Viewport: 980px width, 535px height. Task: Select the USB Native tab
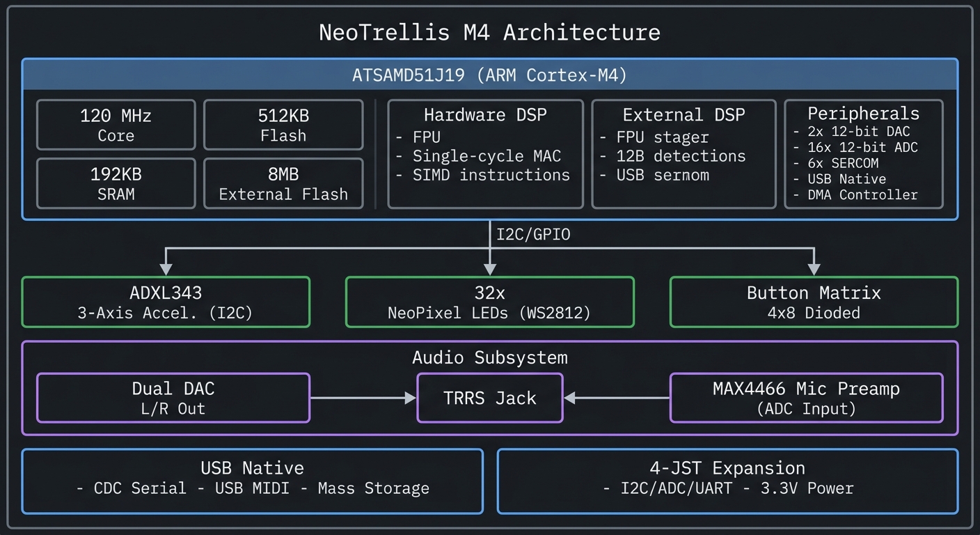point(252,481)
